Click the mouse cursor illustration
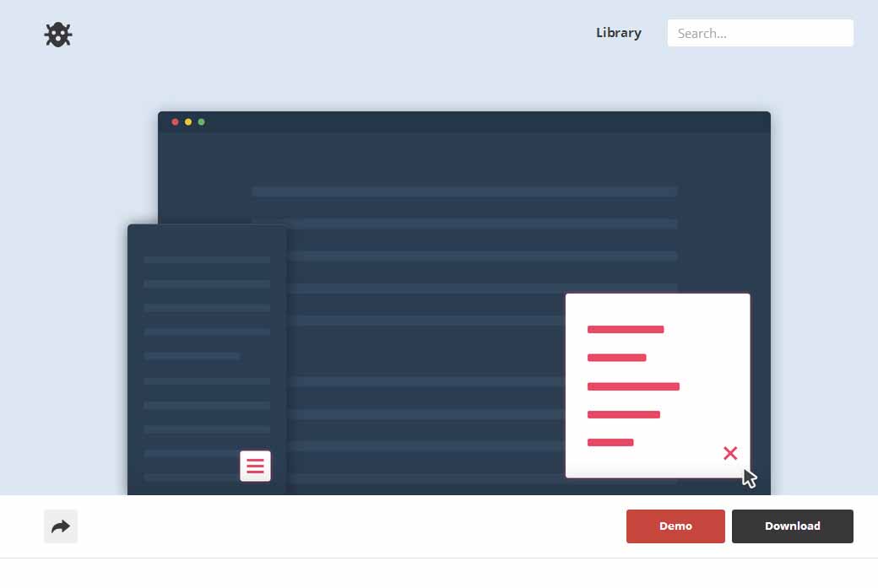The height and width of the screenshot is (588, 878). click(749, 477)
